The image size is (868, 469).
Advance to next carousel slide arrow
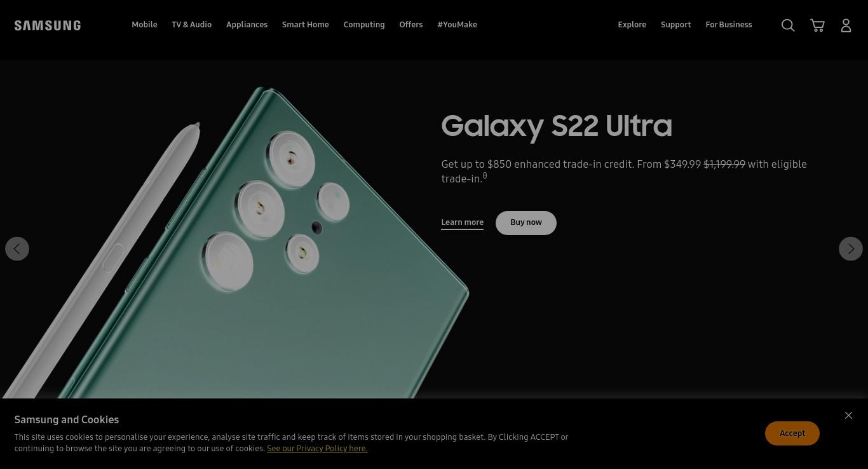(x=851, y=248)
